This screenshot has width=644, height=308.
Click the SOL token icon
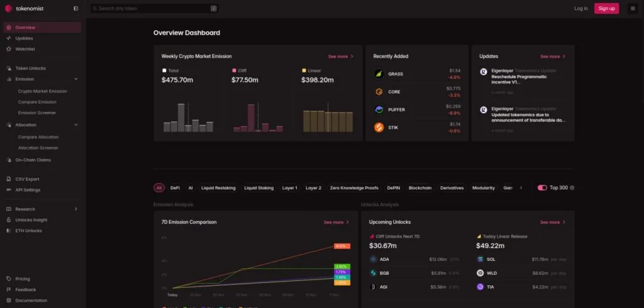click(x=480, y=259)
